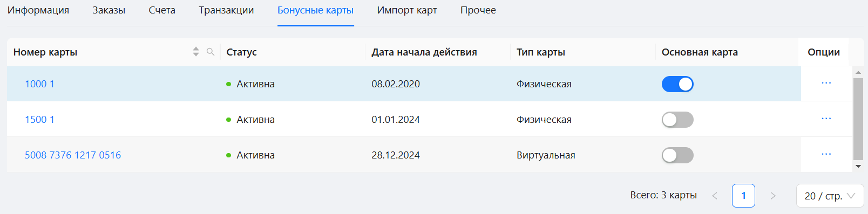Open card link 1500 1

(39, 120)
